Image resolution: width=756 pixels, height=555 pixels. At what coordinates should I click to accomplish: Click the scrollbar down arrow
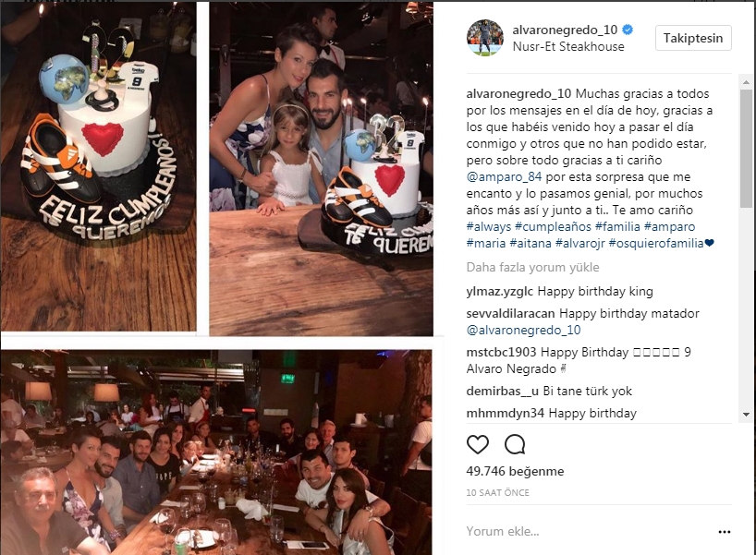click(x=747, y=415)
